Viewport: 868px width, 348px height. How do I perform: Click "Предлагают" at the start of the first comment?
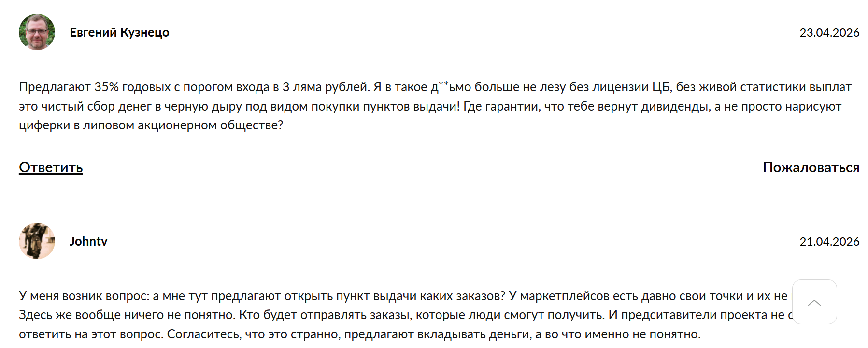(54, 87)
